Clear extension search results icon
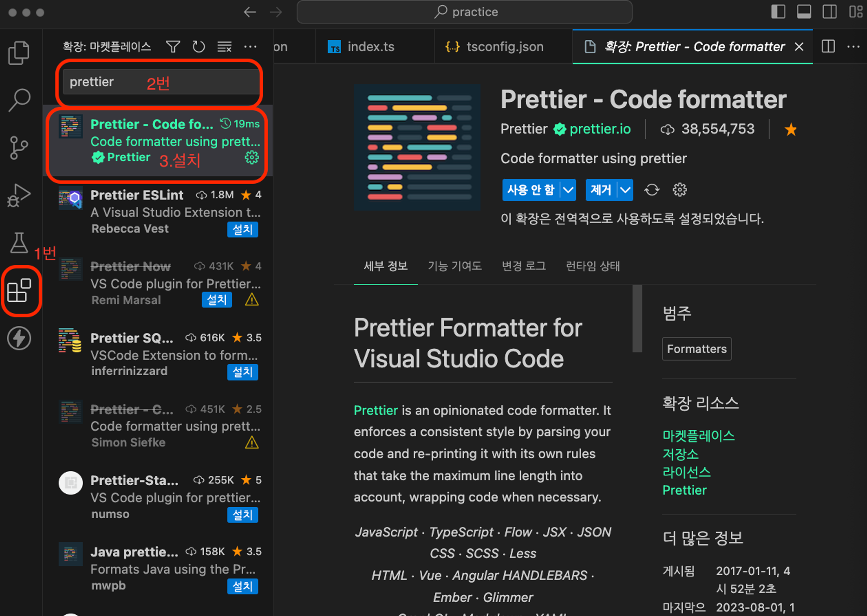This screenshot has width=867, height=616. [225, 46]
